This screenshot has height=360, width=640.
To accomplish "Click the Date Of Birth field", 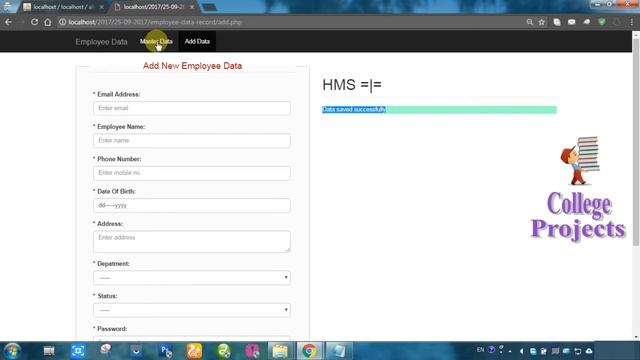I will coord(192,205).
